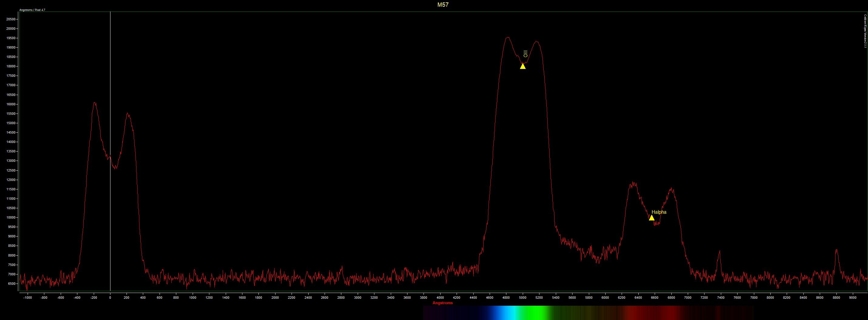Click the 3400 wavelength axis label

point(390,298)
